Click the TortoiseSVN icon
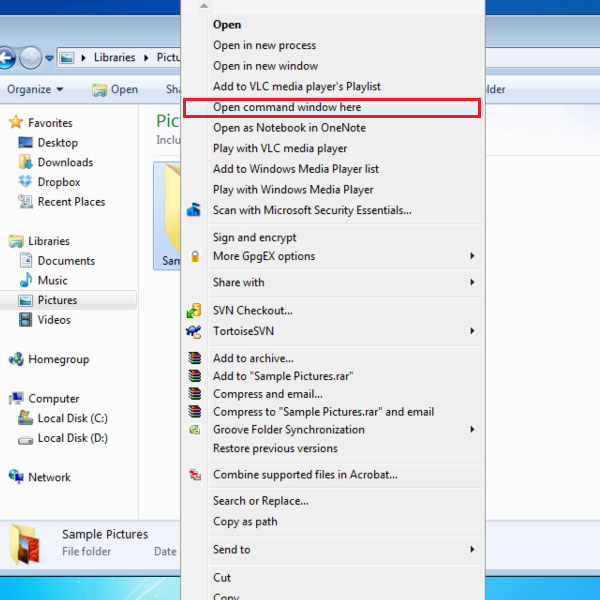Screen dimensions: 600x600 [x=194, y=331]
